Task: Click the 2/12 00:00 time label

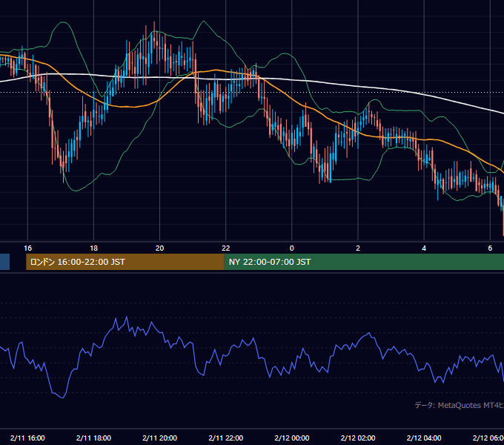Action: 292,438
